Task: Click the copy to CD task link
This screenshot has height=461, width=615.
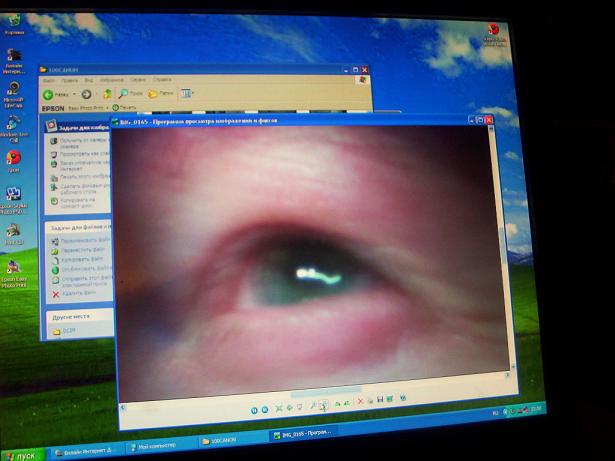Action: point(75,202)
